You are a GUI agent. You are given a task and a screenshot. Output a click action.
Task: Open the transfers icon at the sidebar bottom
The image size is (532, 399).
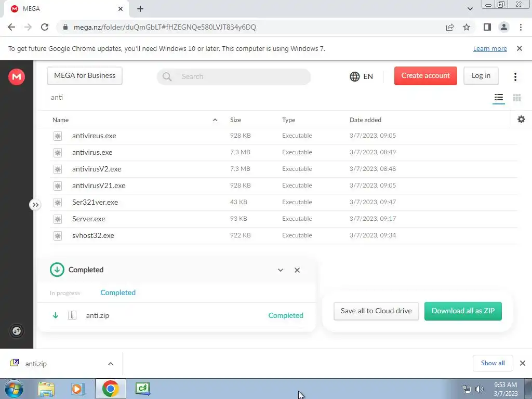[x=16, y=331]
